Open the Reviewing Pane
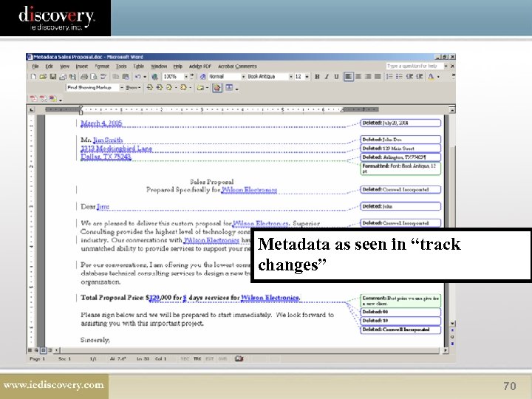 (x=229, y=88)
